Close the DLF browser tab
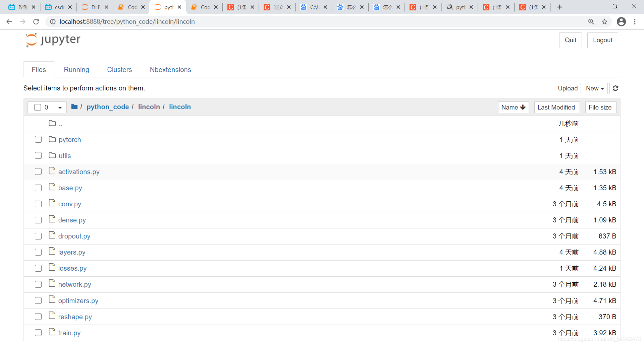This screenshot has width=644, height=345. coord(106,7)
